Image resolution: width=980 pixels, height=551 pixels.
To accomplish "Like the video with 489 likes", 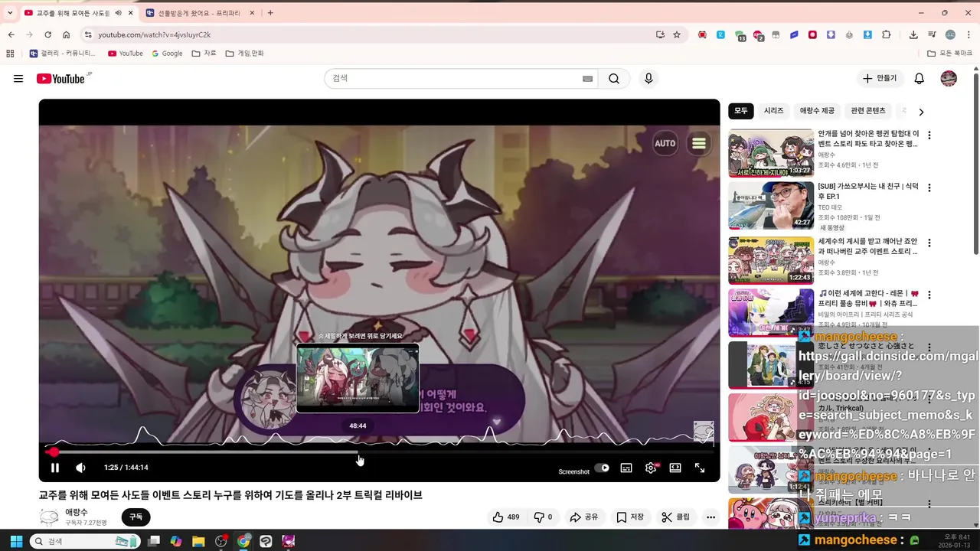I will click(x=506, y=517).
